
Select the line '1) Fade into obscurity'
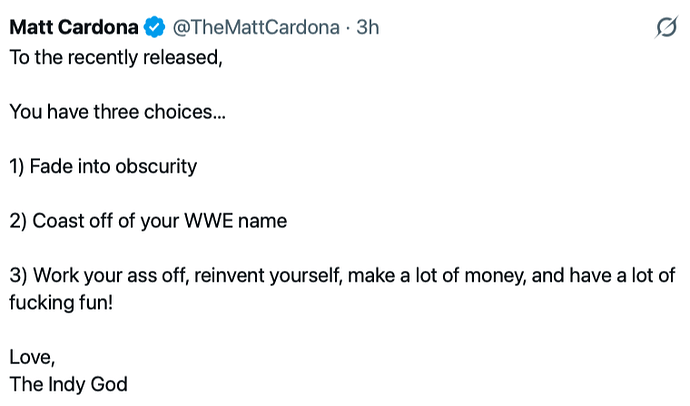(x=103, y=167)
